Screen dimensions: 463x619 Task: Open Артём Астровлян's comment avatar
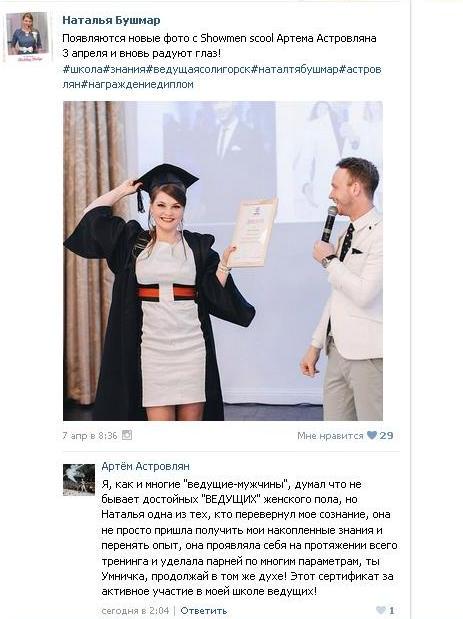(x=79, y=479)
